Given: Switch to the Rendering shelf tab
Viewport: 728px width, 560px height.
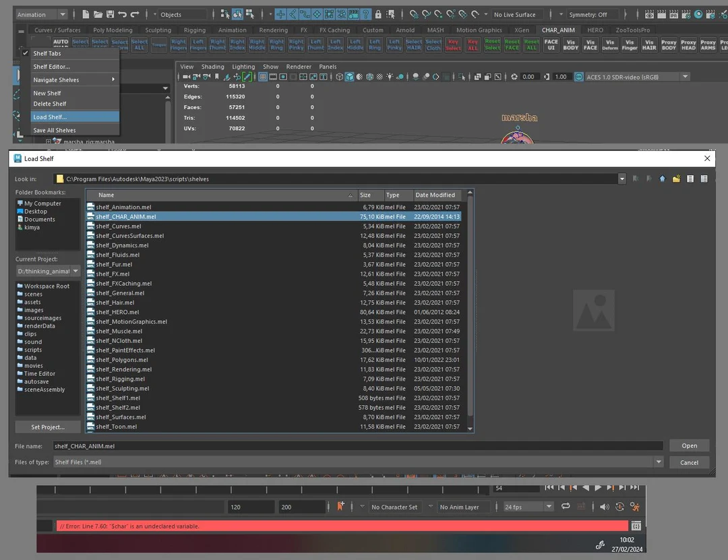Looking at the screenshot, I should [273, 30].
